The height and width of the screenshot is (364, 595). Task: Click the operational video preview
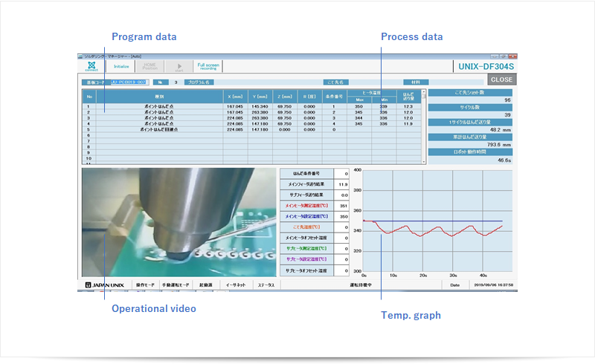click(x=178, y=223)
